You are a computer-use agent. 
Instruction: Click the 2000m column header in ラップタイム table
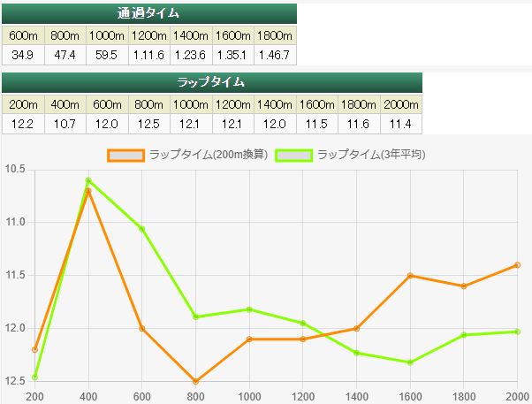(401, 104)
